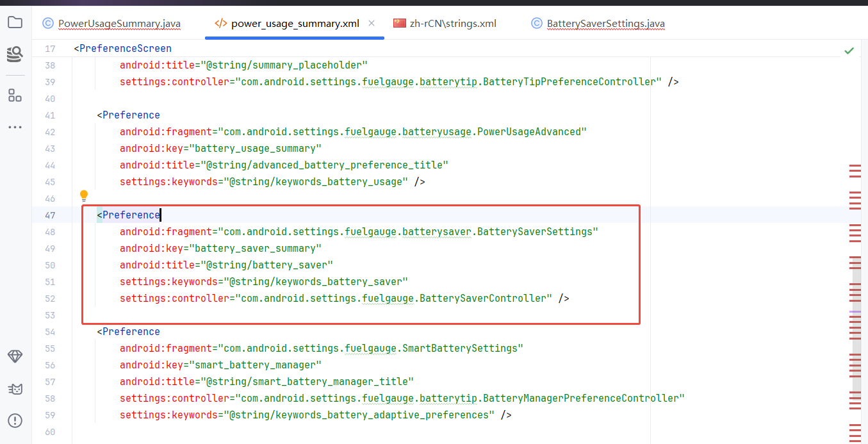Click the BatterySaverSettings fragment value
868x444 pixels.
click(407, 232)
